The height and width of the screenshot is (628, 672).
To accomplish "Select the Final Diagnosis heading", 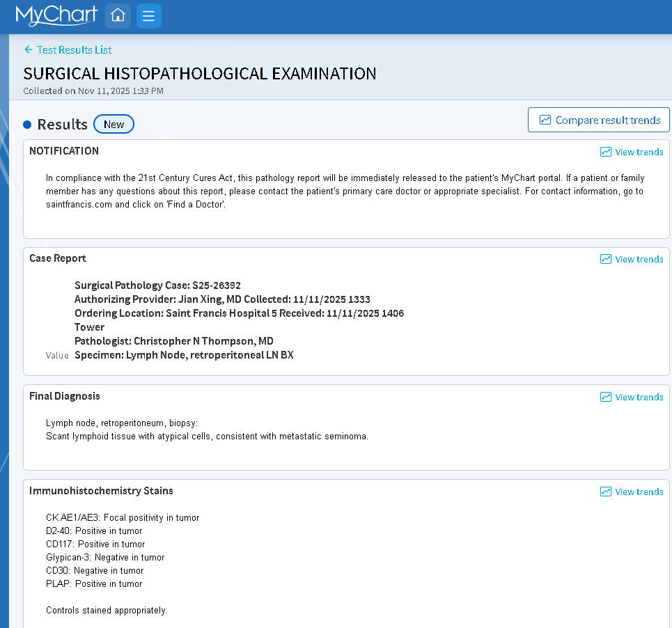I will pyautogui.click(x=65, y=396).
